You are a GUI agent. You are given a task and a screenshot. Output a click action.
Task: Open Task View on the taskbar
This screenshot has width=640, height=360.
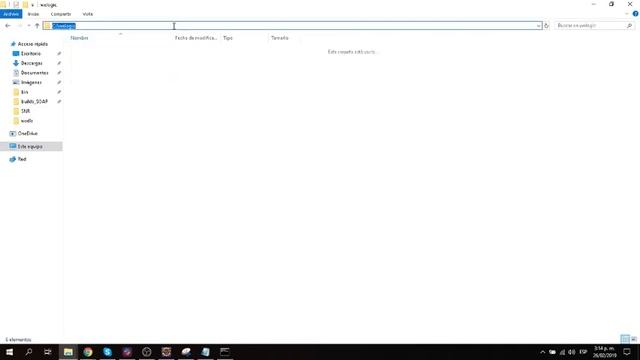tap(48, 352)
